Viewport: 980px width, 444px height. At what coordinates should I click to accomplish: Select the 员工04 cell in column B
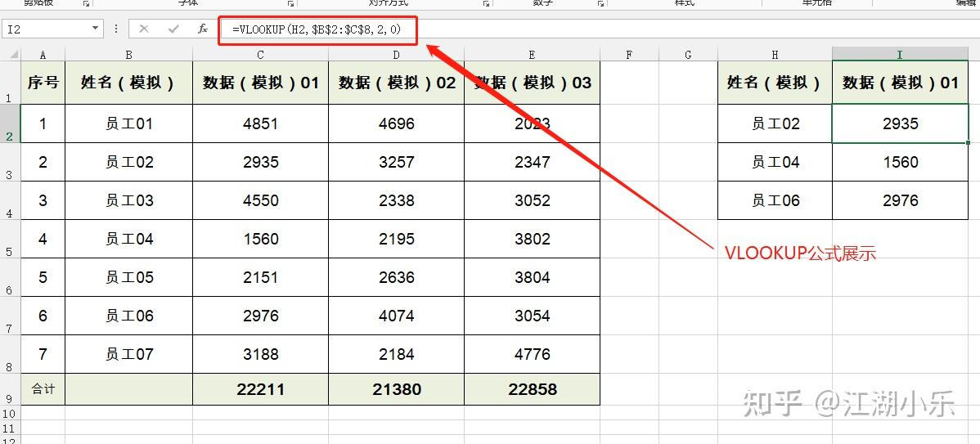pos(128,240)
